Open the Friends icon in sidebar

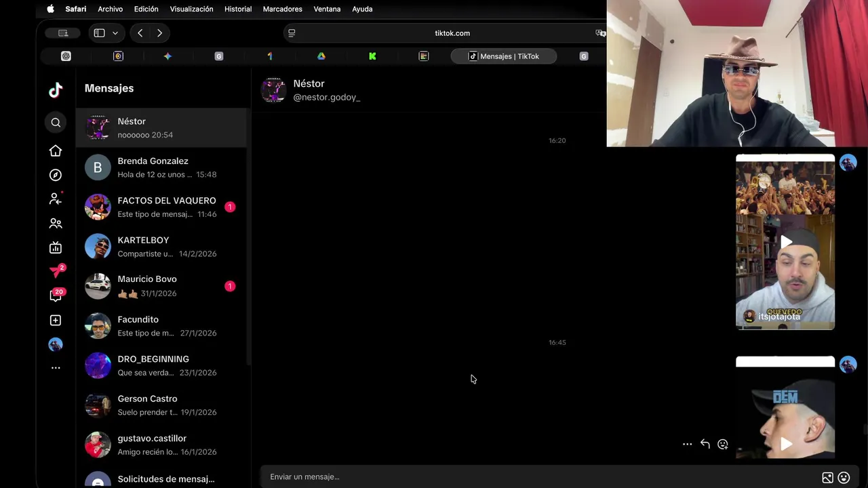tap(56, 223)
